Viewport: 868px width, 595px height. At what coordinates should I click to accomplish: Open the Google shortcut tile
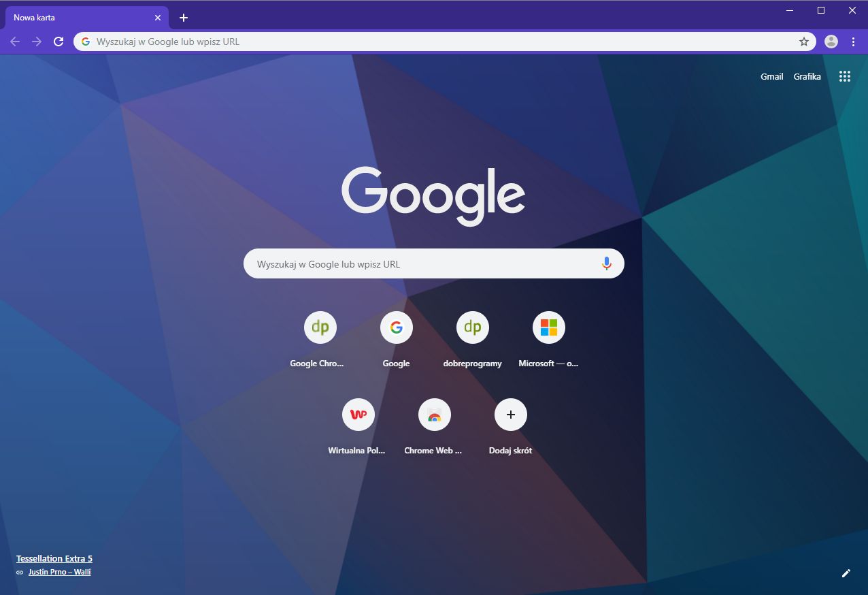click(396, 338)
